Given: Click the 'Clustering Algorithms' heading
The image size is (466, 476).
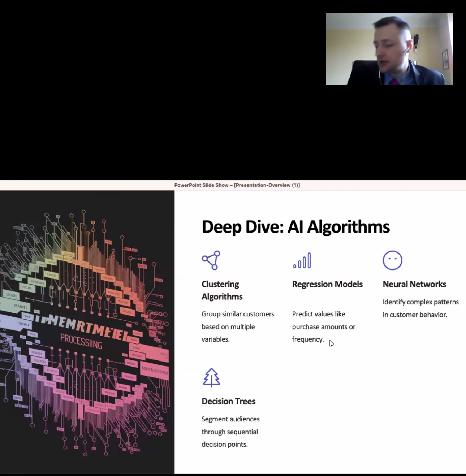Looking at the screenshot, I should 222,290.
